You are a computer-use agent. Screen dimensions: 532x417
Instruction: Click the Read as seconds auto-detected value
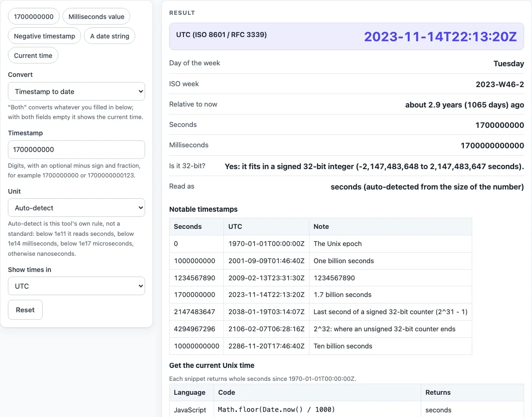(427, 187)
